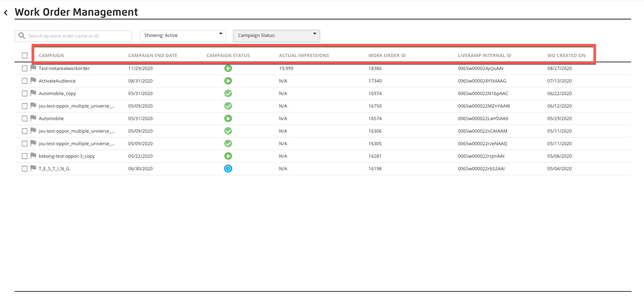Focus the work order search field

point(73,36)
